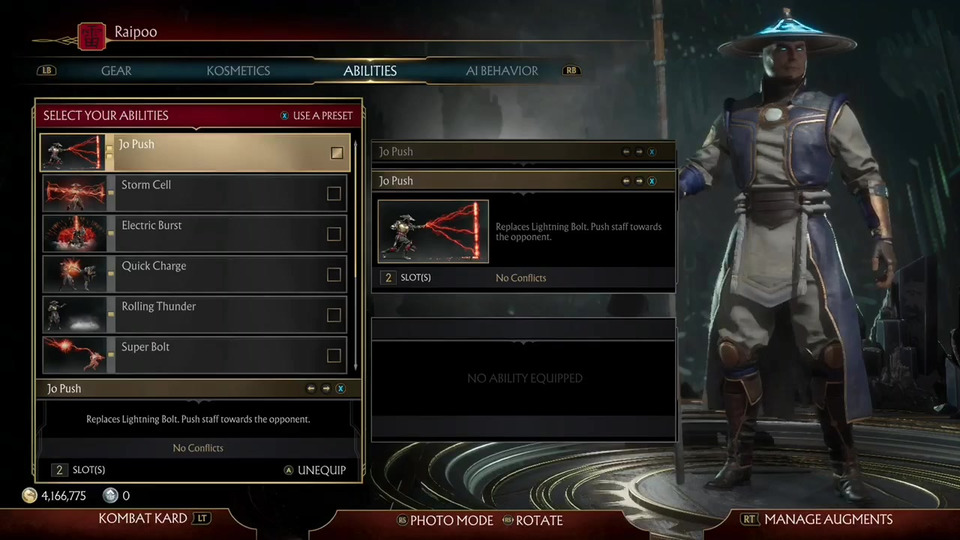Click the red Raiden emblem beside Raipoo

pyautogui.click(x=92, y=36)
